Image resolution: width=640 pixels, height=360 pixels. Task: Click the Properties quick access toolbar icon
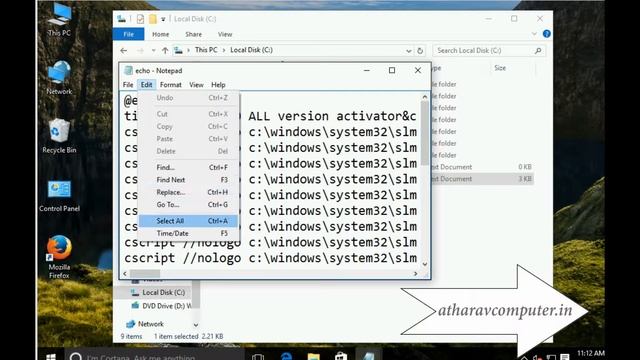[x=140, y=19]
